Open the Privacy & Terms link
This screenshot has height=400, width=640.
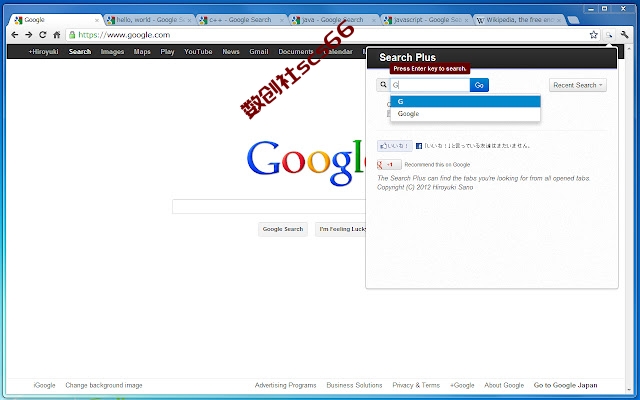pos(416,385)
